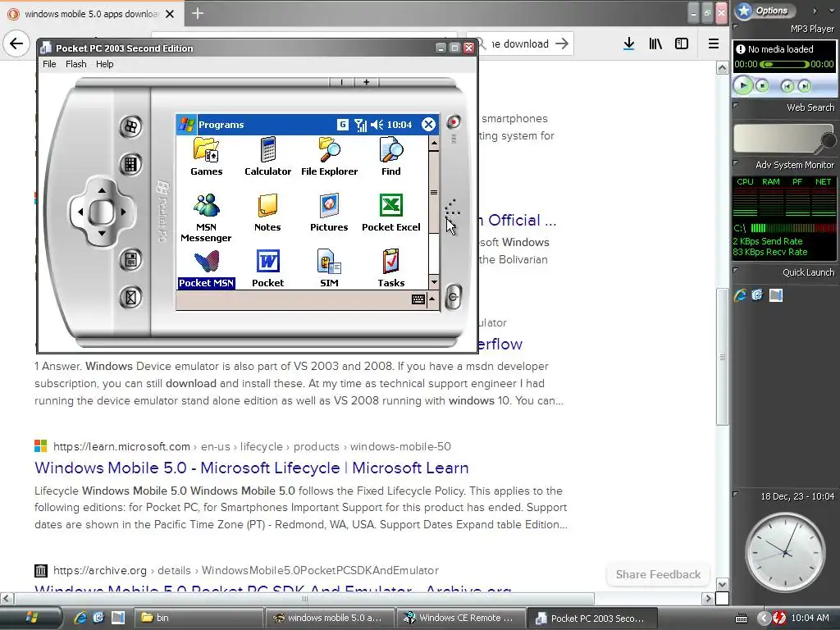Click the MP3 Player seek slider
The height and width of the screenshot is (630, 840).
coord(785,64)
